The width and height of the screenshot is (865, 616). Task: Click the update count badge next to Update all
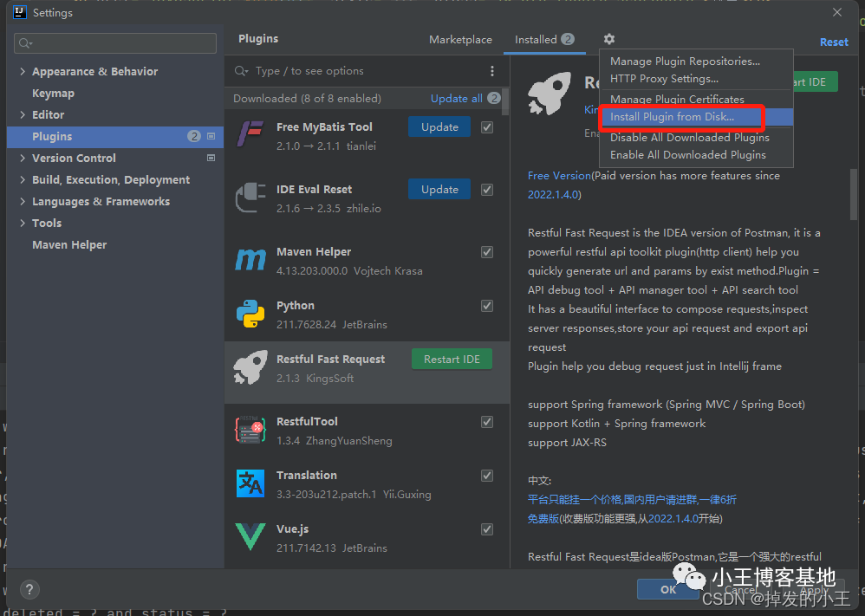click(494, 98)
